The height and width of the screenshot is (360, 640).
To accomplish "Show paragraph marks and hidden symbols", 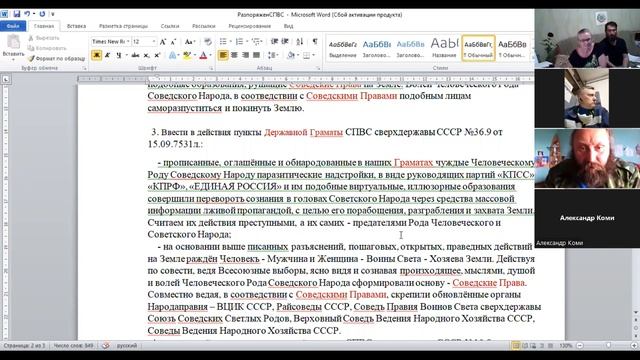I will (x=315, y=42).
